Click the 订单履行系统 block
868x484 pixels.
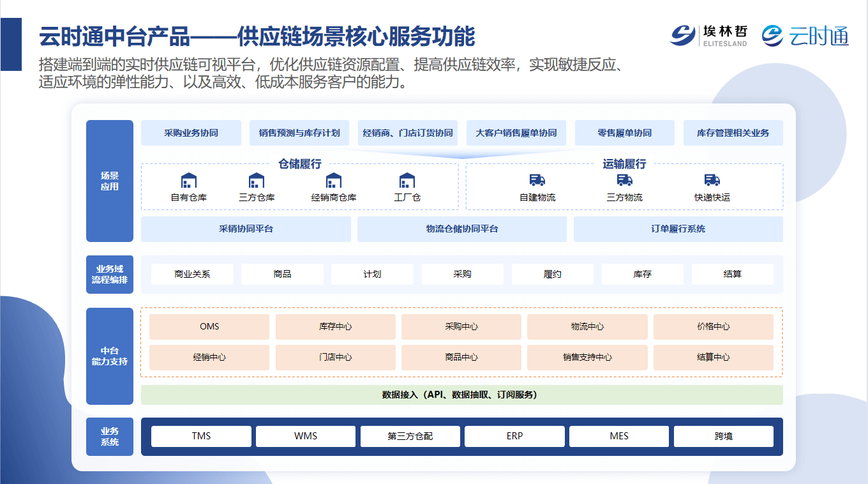pos(678,229)
